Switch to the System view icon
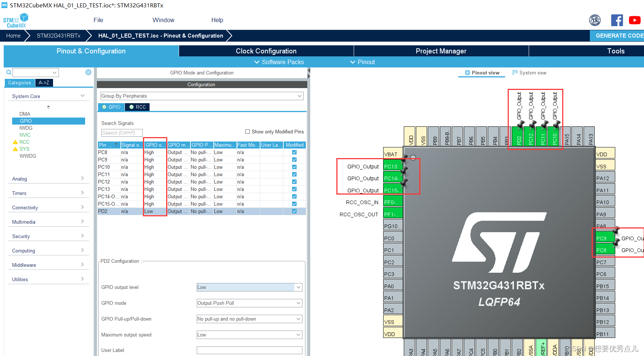Image resolution: width=644 pixels, height=356 pixels. [515, 73]
